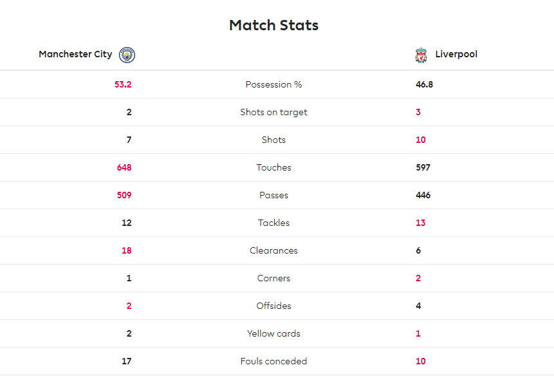Click the Touches row label
This screenshot has width=554, height=392.
[x=274, y=167]
